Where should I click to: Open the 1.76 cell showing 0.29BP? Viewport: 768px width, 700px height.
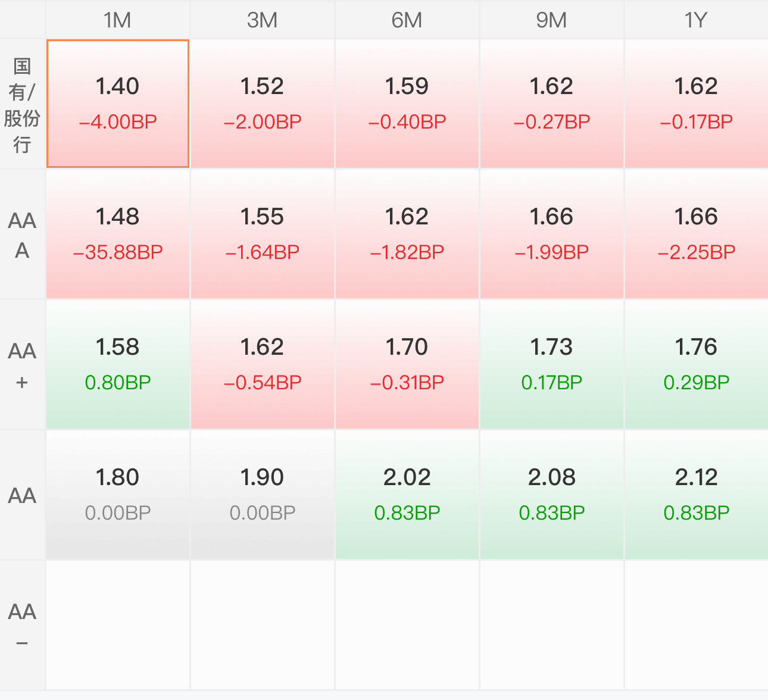pyautogui.click(x=697, y=364)
